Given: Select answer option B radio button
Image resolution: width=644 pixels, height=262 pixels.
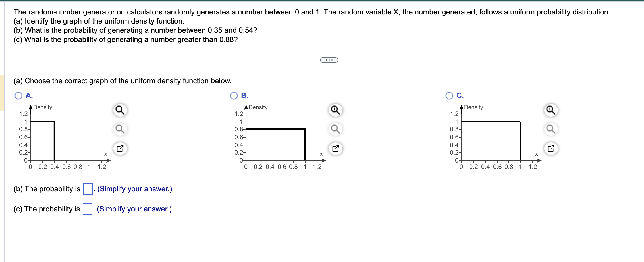Looking at the screenshot, I should (234, 96).
